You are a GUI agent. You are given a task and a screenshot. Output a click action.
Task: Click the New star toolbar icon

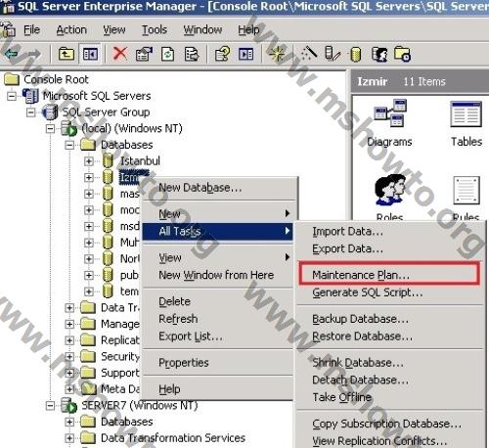coord(277,54)
